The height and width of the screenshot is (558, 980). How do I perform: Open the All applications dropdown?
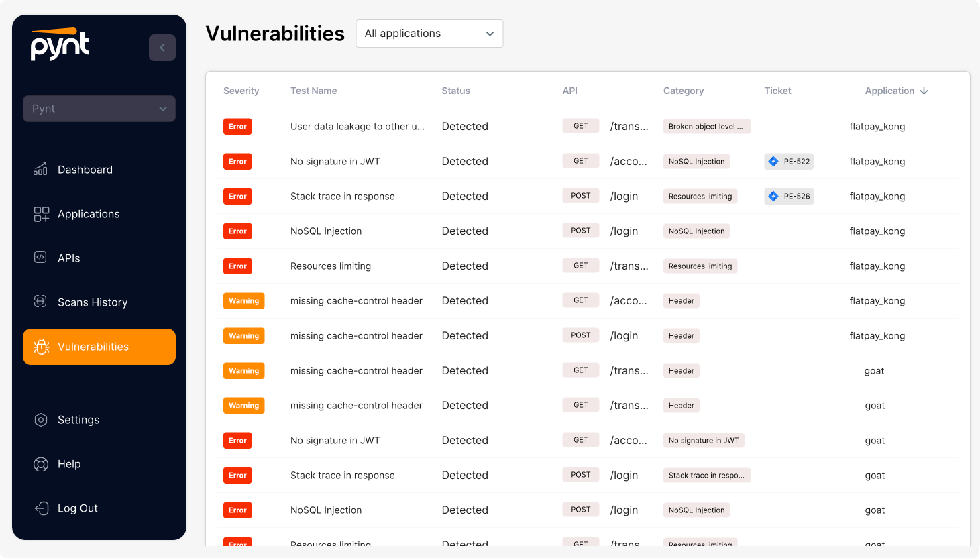(x=429, y=33)
